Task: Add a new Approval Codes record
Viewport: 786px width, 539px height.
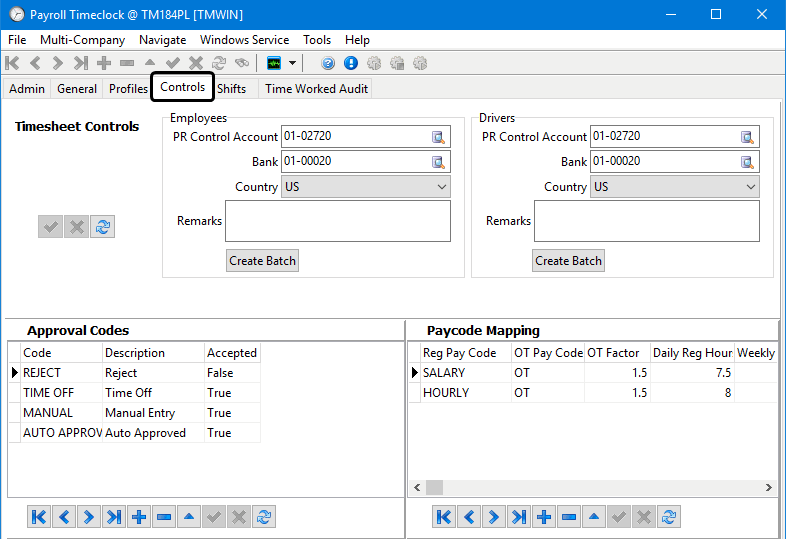Action: 139,517
